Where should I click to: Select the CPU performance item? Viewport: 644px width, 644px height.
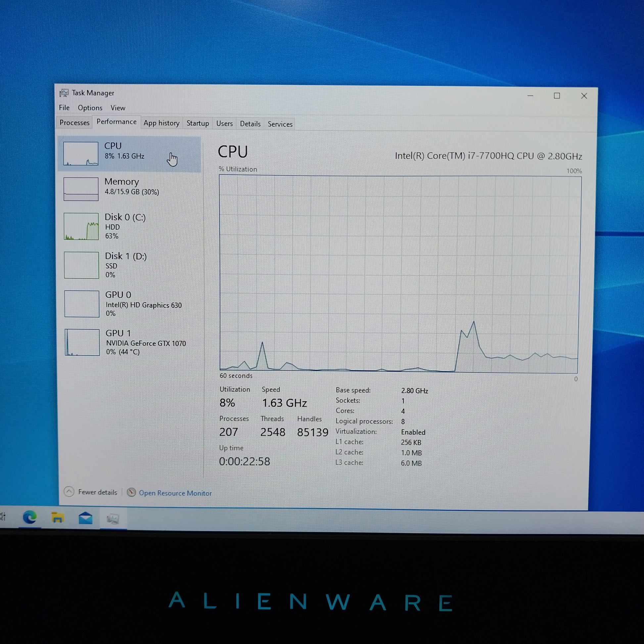pos(129,154)
